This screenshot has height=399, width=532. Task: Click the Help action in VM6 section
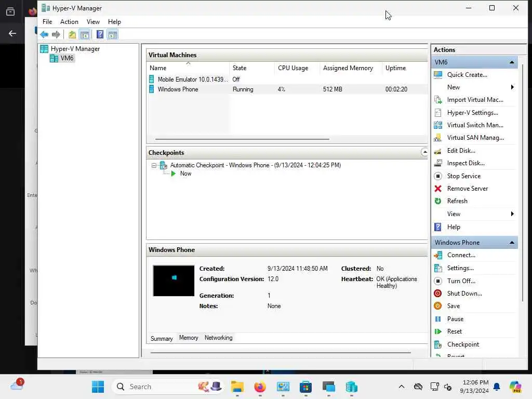pos(453,227)
